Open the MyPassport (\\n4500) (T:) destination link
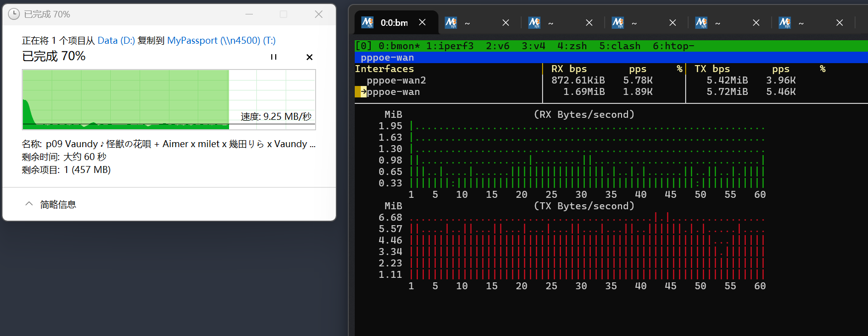The height and width of the screenshot is (336, 868). (221, 41)
